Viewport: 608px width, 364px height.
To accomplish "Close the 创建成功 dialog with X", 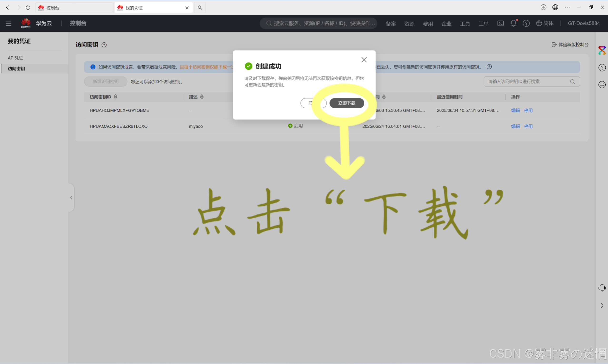I will [x=364, y=60].
